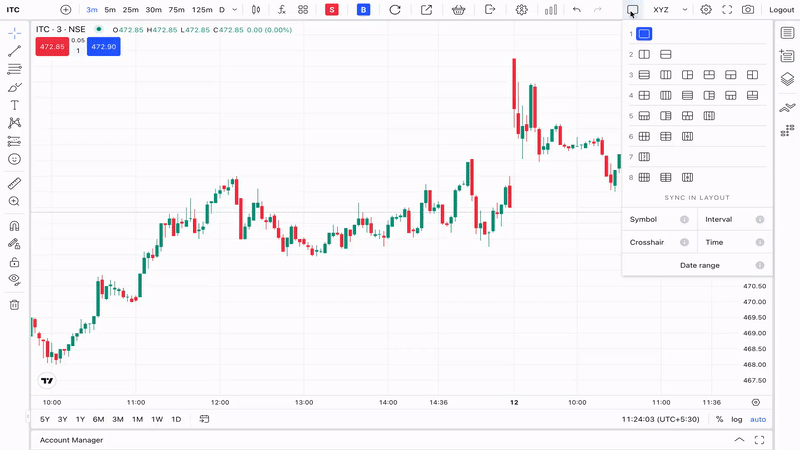The height and width of the screenshot is (450, 800).
Task: Pick the ruler measure tool
Action: (x=14, y=183)
